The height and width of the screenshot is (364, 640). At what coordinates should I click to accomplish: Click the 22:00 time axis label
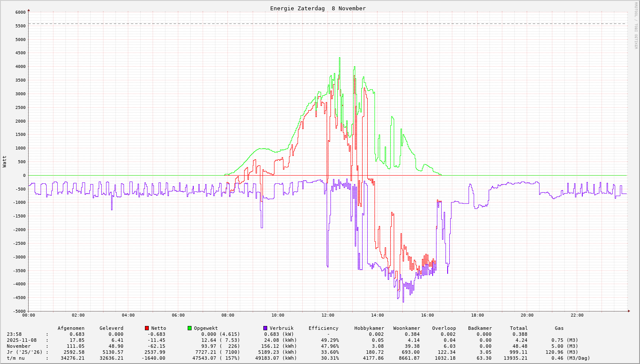point(577,315)
